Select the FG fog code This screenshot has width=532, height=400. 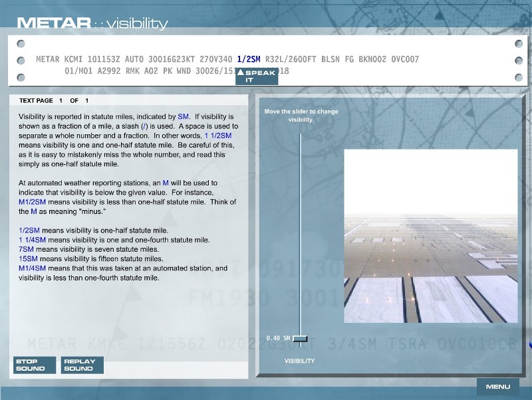click(x=349, y=60)
